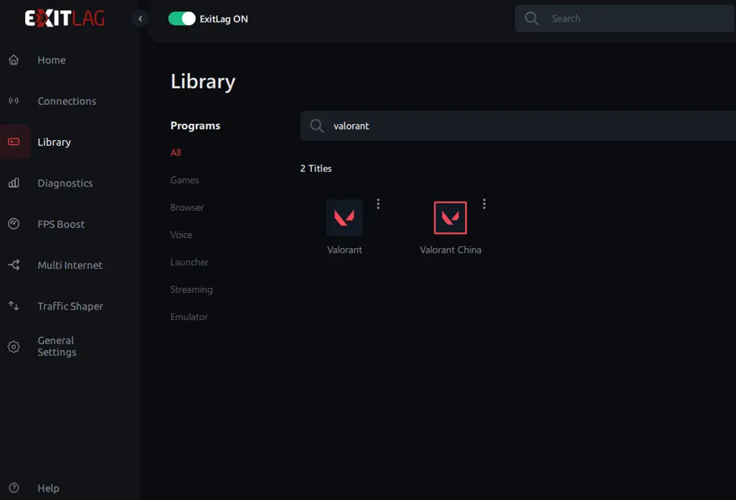Open the three-dot menu for Valorant China

(484, 204)
